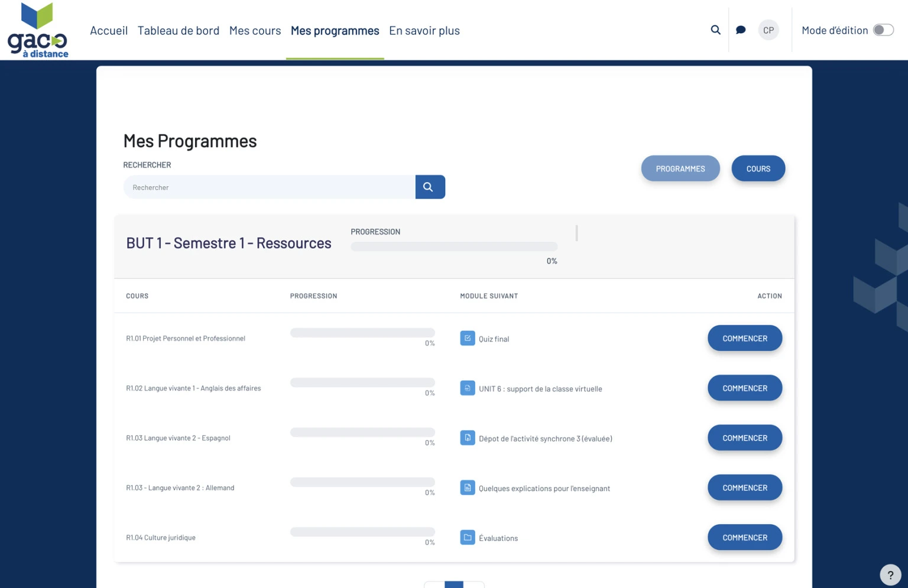Click the gaco à distance logo
The width and height of the screenshot is (908, 588).
tap(37, 30)
